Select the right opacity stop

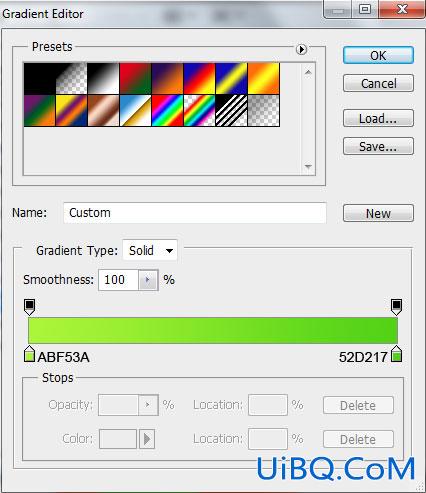pos(396,307)
